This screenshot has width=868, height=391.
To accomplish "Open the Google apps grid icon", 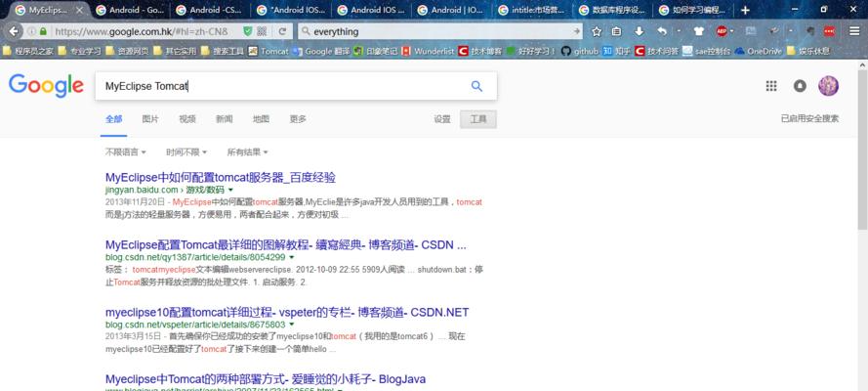I will (x=771, y=86).
